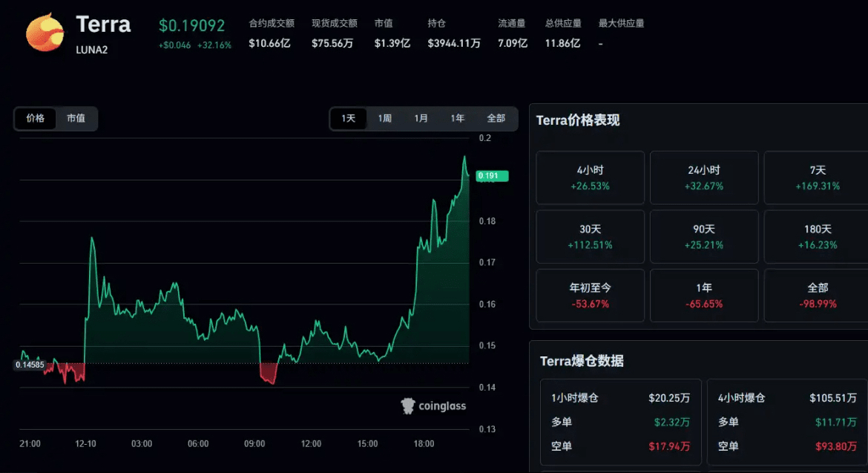The width and height of the screenshot is (868, 473).
Task: Click the 09:00 time axis label
Action: coord(254,443)
